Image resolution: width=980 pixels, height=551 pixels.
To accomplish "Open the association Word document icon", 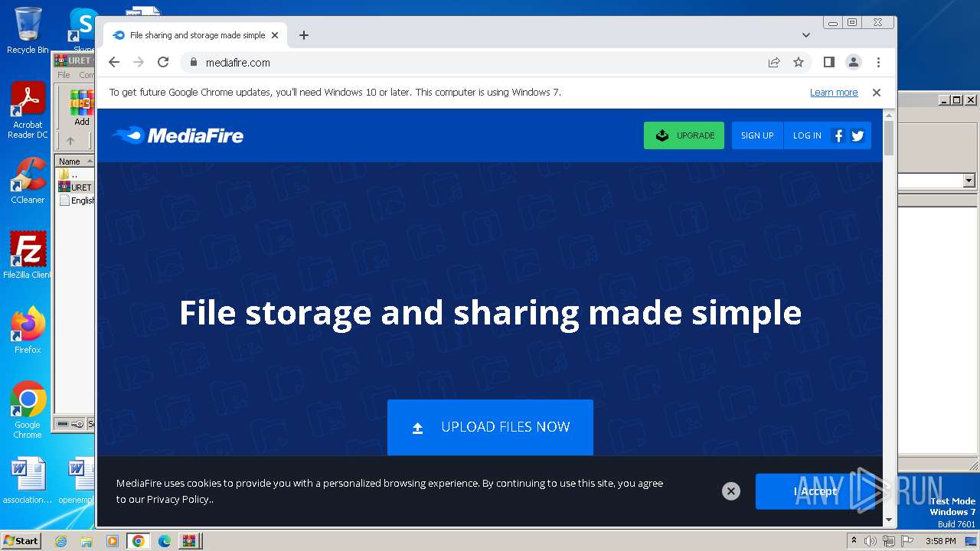I will pos(28,481).
